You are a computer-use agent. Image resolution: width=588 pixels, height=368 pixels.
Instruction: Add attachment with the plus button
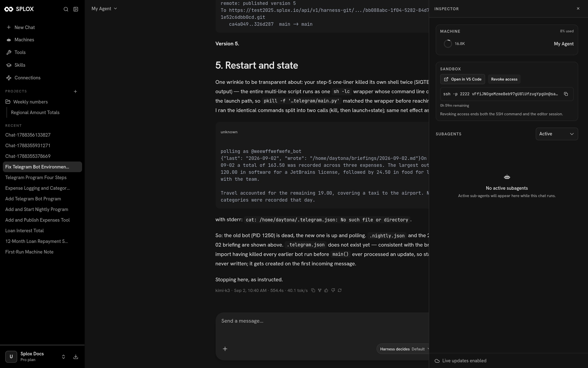click(225, 349)
